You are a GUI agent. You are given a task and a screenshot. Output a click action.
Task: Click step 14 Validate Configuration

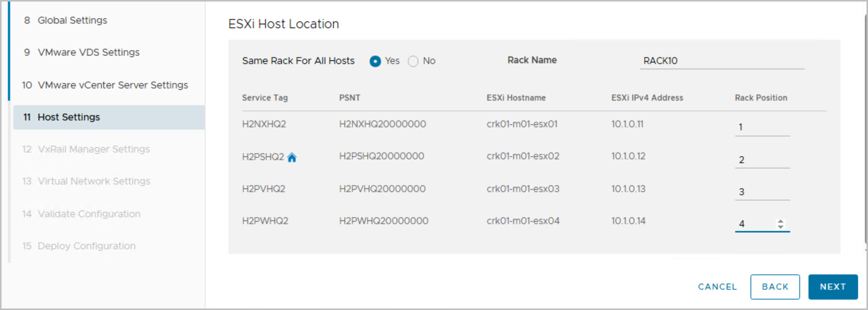pos(89,214)
